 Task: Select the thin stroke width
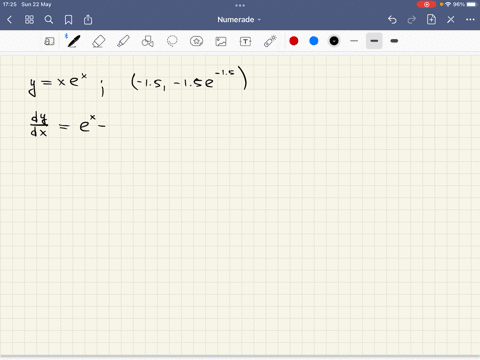tap(354, 41)
